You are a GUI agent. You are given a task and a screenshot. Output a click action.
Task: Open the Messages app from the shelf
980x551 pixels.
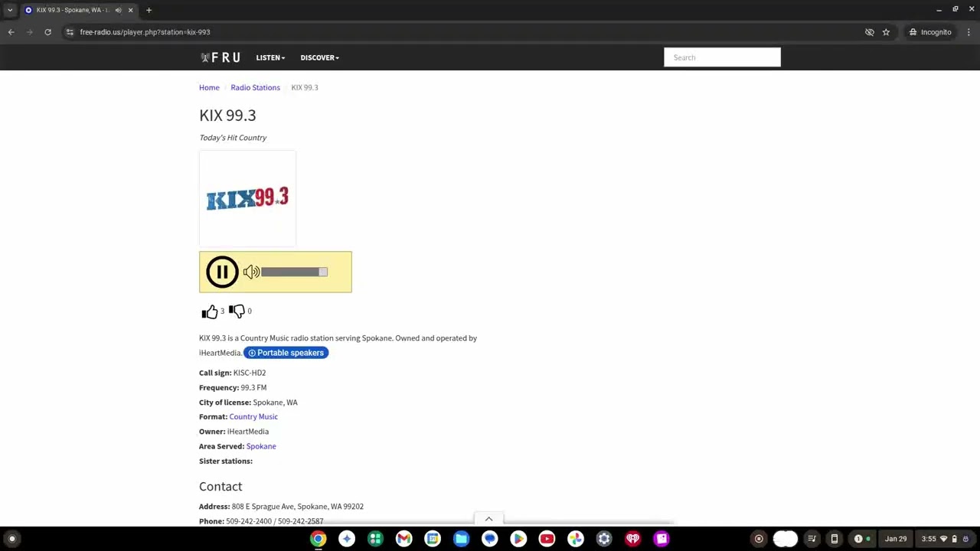click(489, 539)
